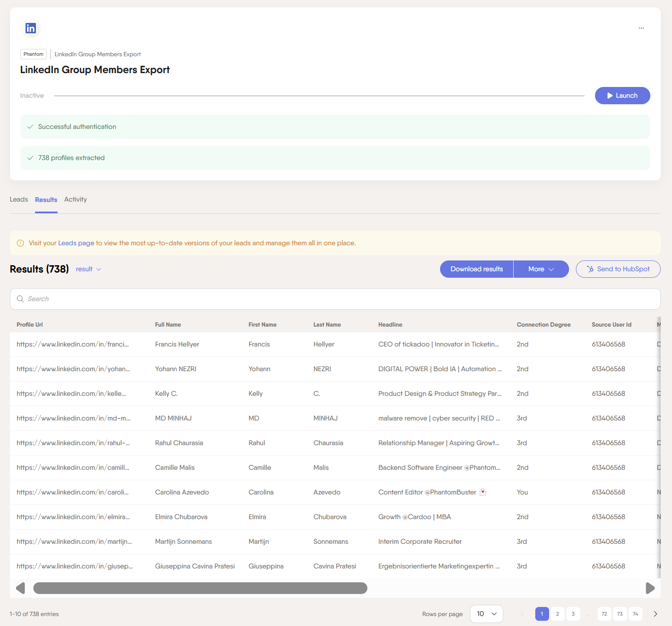672x626 pixels.
Task: Open Francis Hellyer's profile URL
Action: 73,344
